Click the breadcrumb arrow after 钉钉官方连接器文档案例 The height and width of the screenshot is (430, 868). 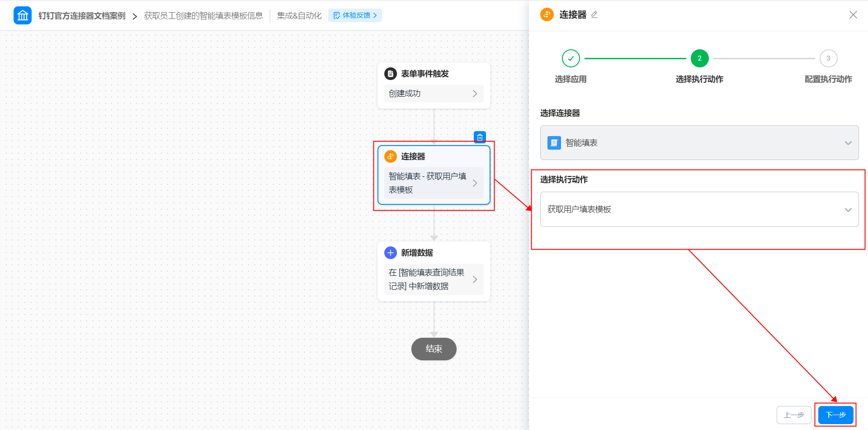pos(135,16)
